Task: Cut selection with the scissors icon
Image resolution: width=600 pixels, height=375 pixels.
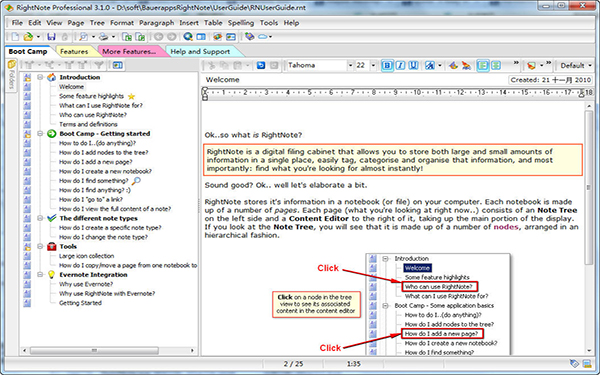Action: tap(211, 65)
